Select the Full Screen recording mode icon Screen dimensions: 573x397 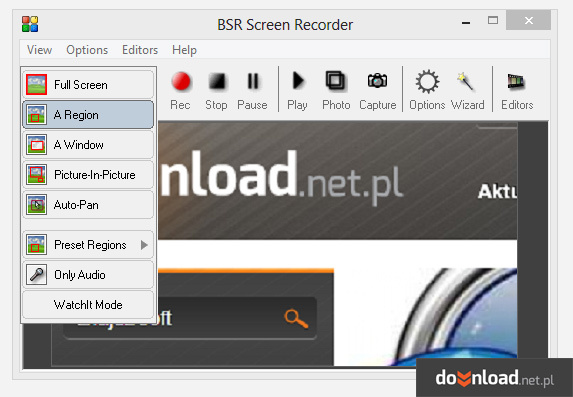pos(36,84)
